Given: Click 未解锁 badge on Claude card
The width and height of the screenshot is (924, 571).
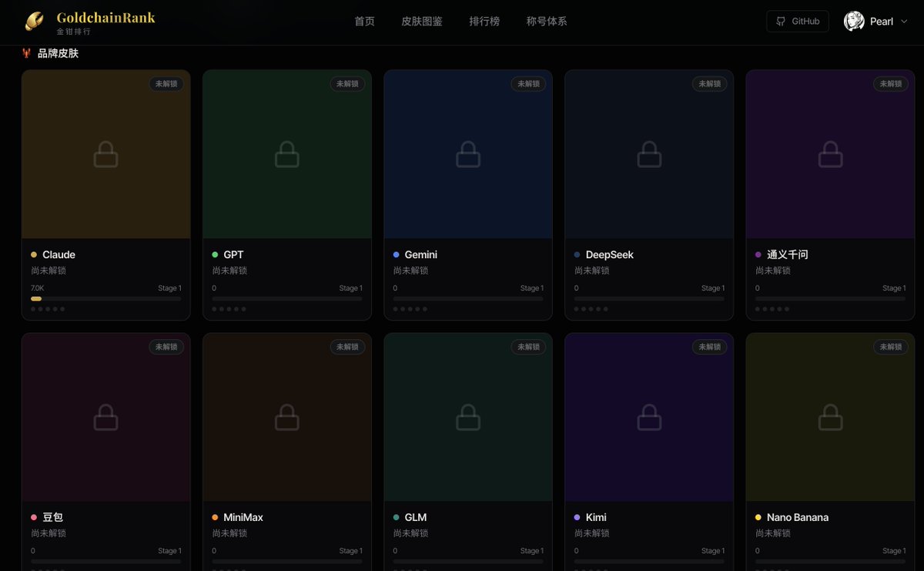Looking at the screenshot, I should point(166,84).
